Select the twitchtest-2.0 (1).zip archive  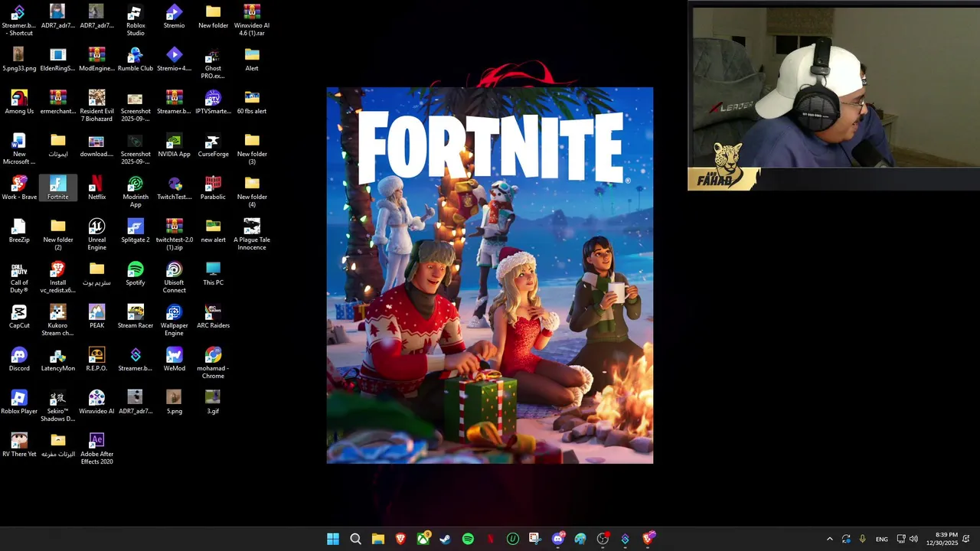click(174, 234)
